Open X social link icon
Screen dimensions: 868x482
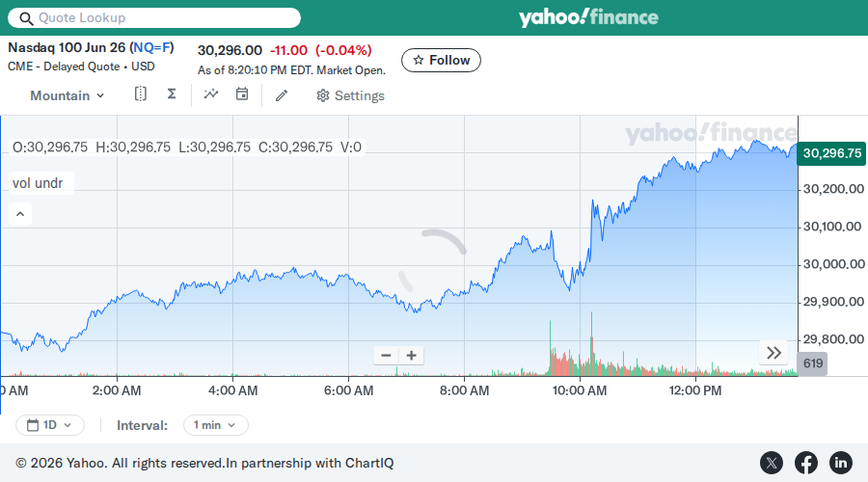pos(772,463)
